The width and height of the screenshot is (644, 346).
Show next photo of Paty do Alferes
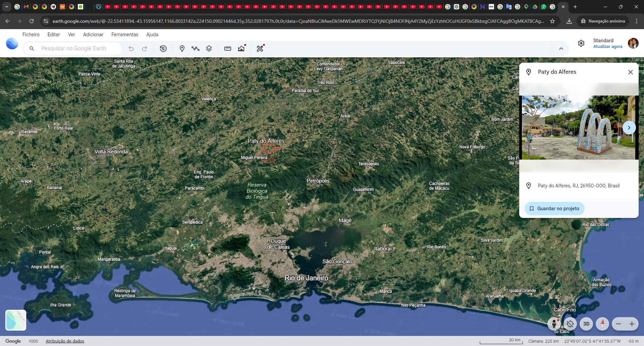click(629, 128)
